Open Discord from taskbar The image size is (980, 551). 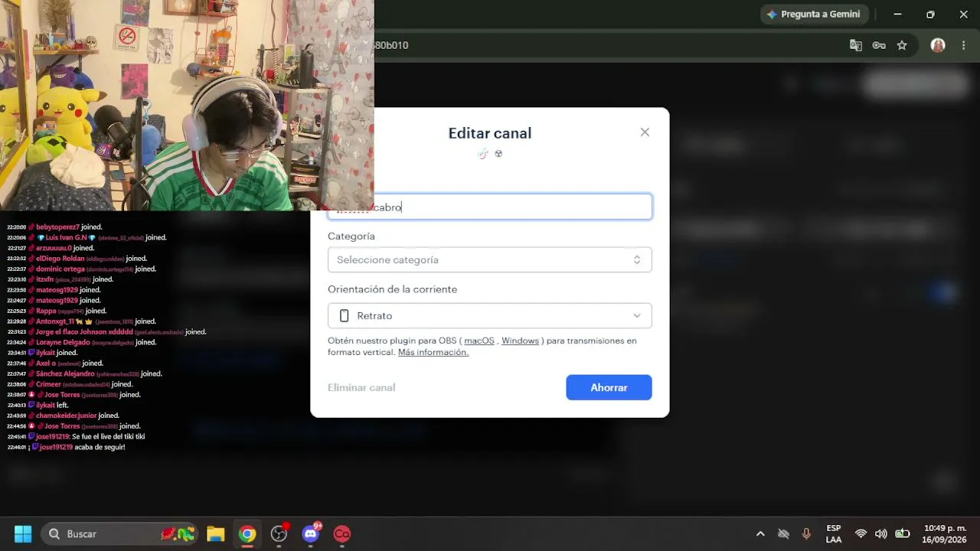[x=310, y=533]
